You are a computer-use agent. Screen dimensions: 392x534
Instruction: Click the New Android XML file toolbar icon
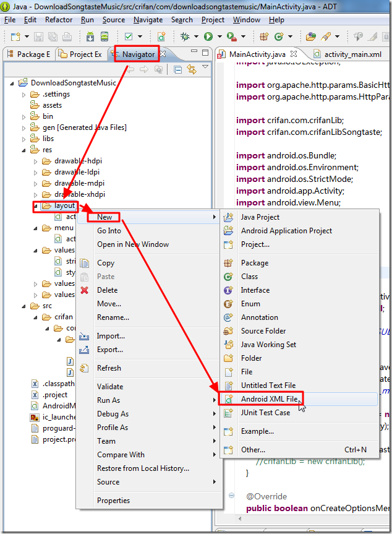click(x=161, y=37)
